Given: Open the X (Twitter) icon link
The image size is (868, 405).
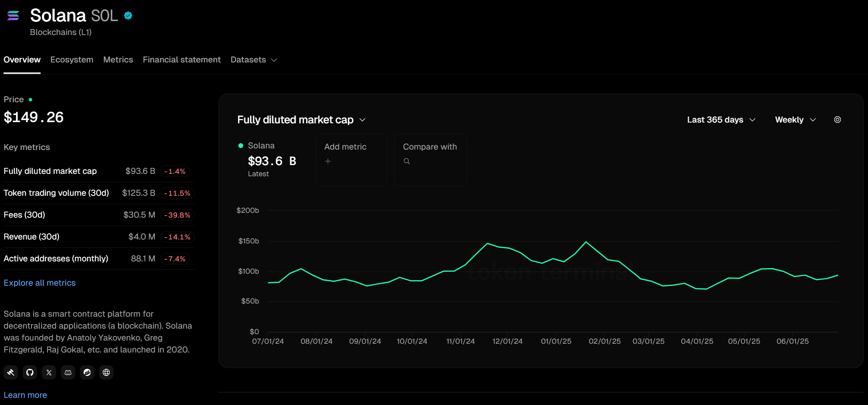Looking at the screenshot, I should 49,372.
